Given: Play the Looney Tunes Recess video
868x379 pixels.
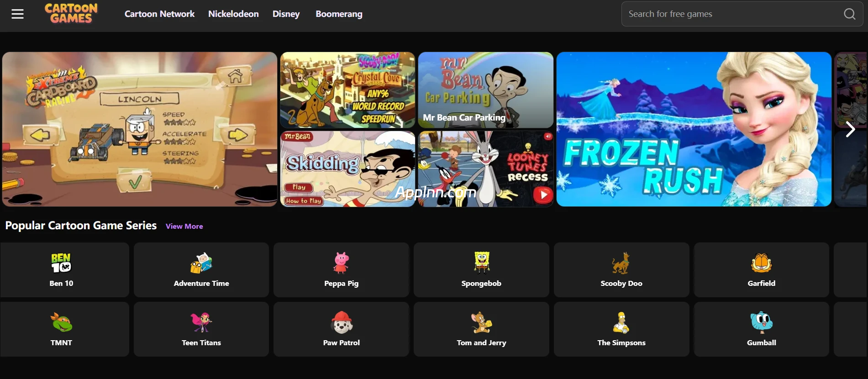Looking at the screenshot, I should [x=543, y=195].
